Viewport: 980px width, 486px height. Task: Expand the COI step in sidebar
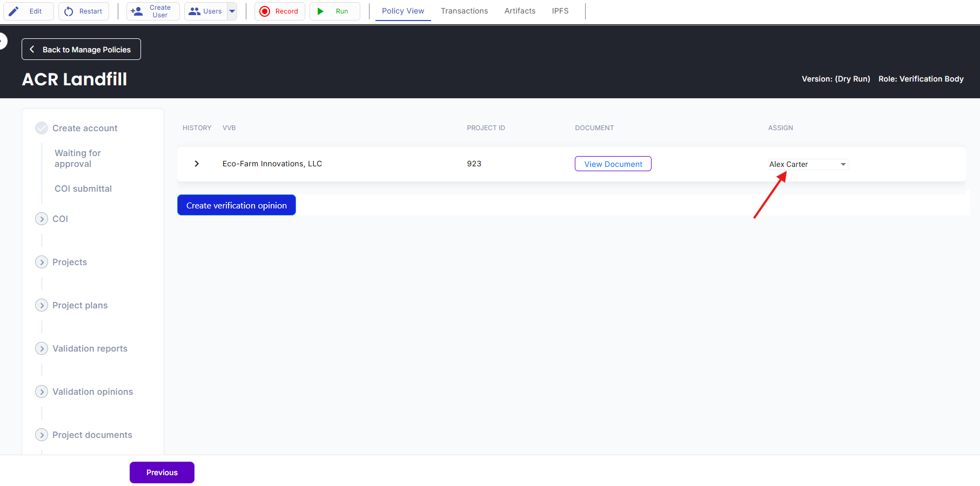click(42, 219)
